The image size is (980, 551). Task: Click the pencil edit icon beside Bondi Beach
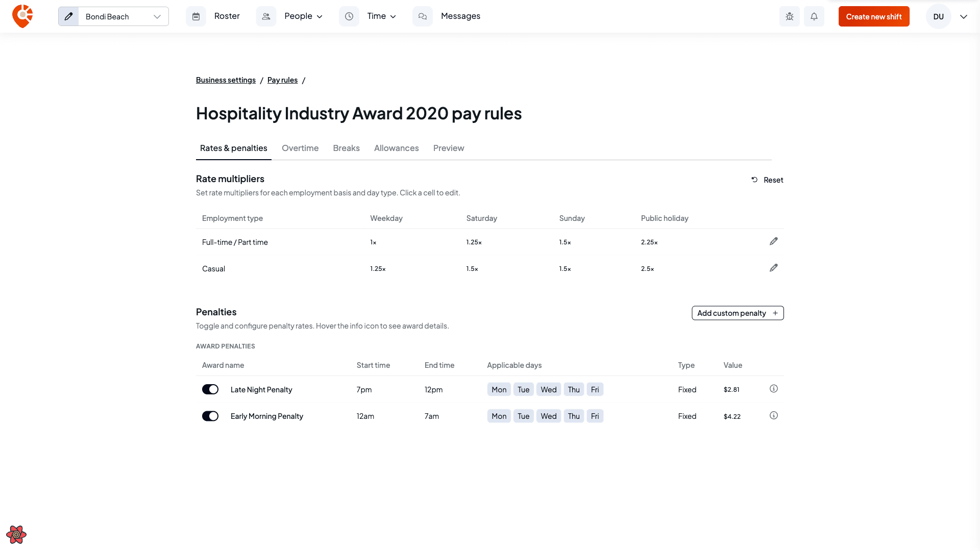click(68, 16)
